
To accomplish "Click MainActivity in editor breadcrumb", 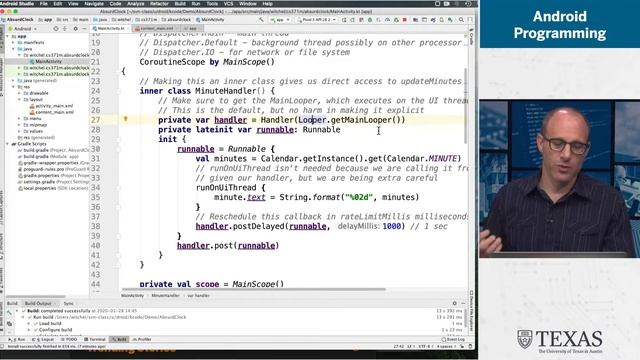I will click(132, 296).
